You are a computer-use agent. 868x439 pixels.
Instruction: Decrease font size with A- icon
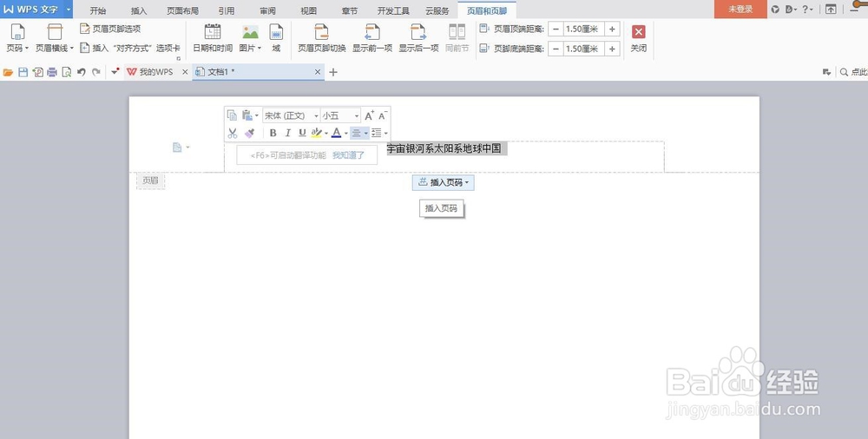(x=383, y=115)
